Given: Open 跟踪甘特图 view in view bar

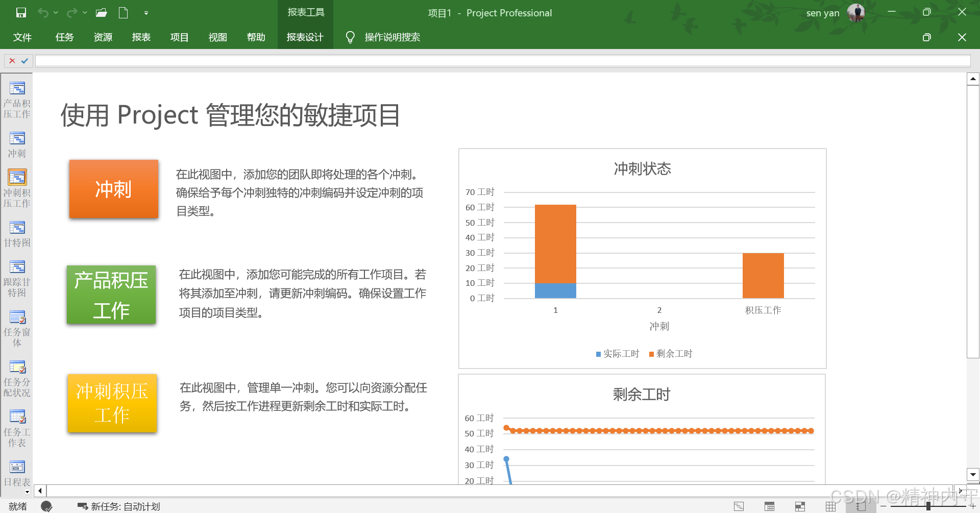Looking at the screenshot, I should pyautogui.click(x=17, y=279).
